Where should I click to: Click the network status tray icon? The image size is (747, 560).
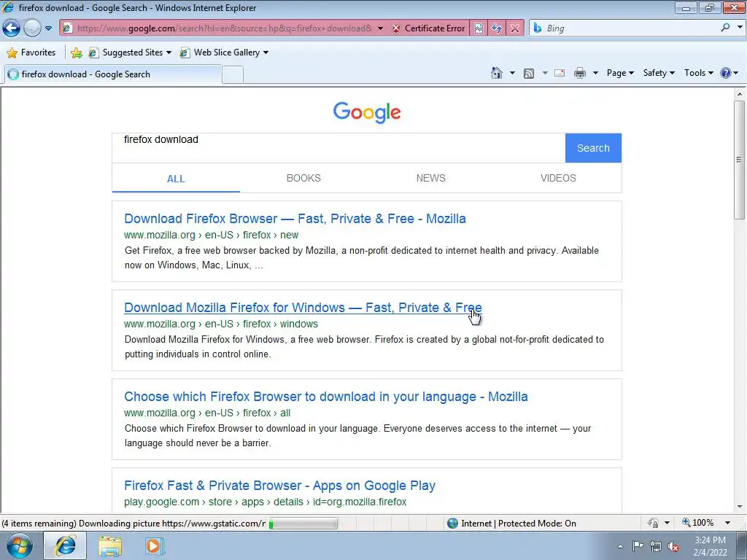click(x=656, y=546)
